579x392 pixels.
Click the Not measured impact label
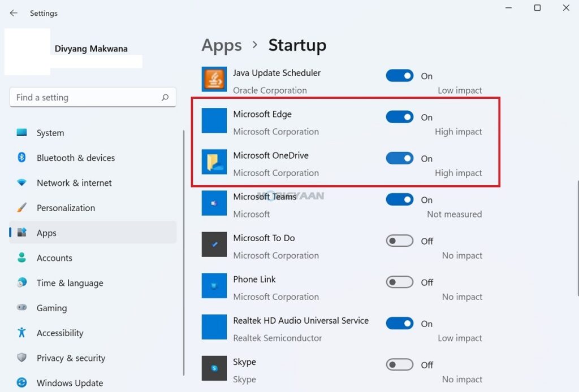coord(454,214)
